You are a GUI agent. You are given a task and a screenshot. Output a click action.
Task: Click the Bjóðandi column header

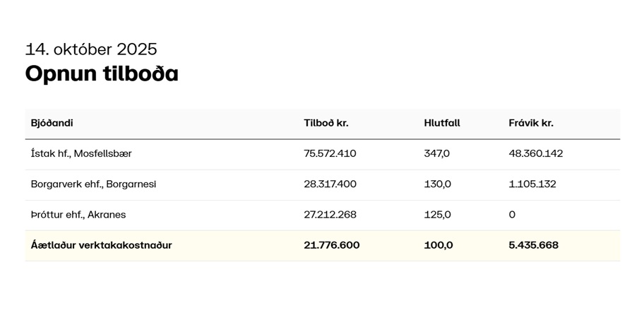click(x=52, y=123)
